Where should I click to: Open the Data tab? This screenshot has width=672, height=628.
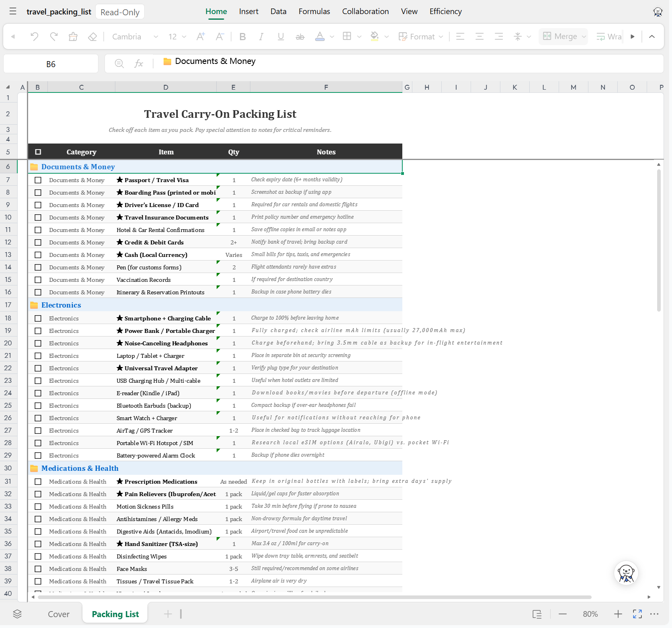click(279, 12)
